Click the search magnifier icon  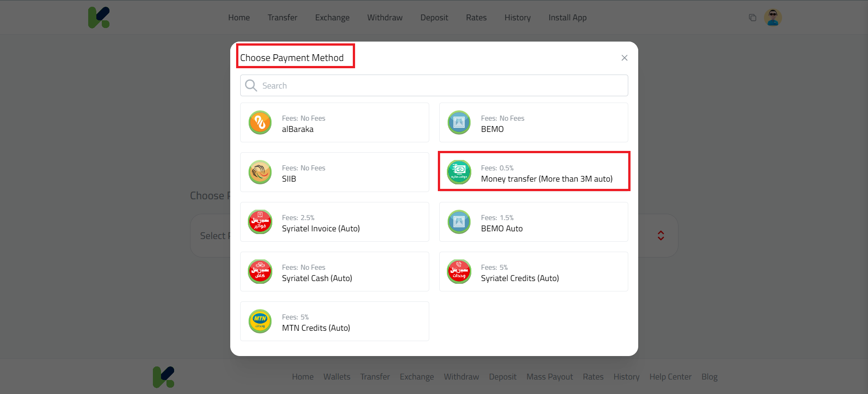pos(251,85)
